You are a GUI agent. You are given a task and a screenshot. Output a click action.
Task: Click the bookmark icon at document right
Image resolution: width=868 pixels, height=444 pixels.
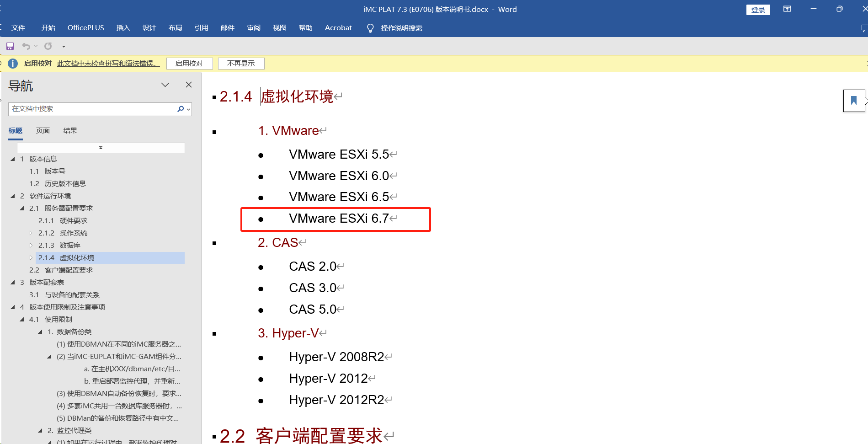click(x=853, y=101)
